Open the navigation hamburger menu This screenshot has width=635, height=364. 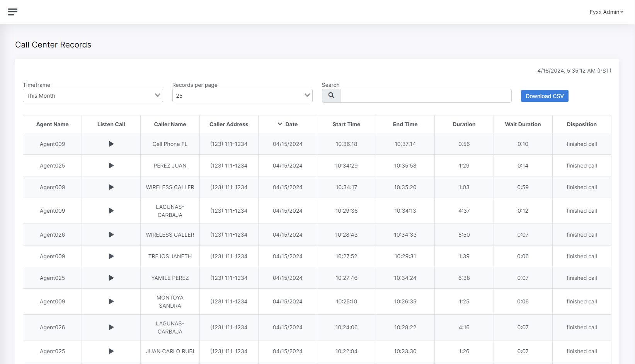pyautogui.click(x=12, y=12)
